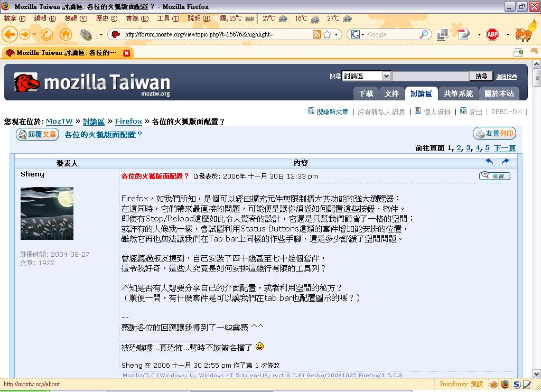Go to the 文件 (Docs) tab
Image resolution: width=541 pixels, height=392 pixels.
pyautogui.click(x=391, y=94)
